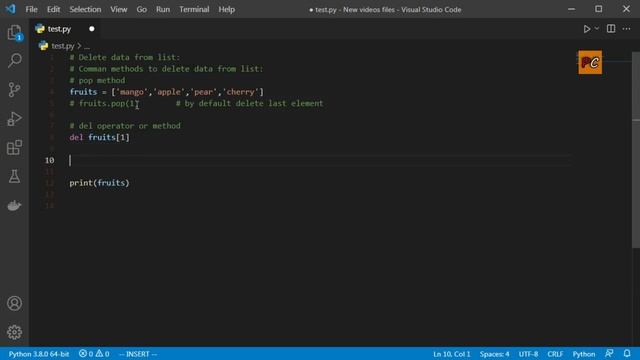Close the unsaved test.py tab dot

click(x=92, y=29)
